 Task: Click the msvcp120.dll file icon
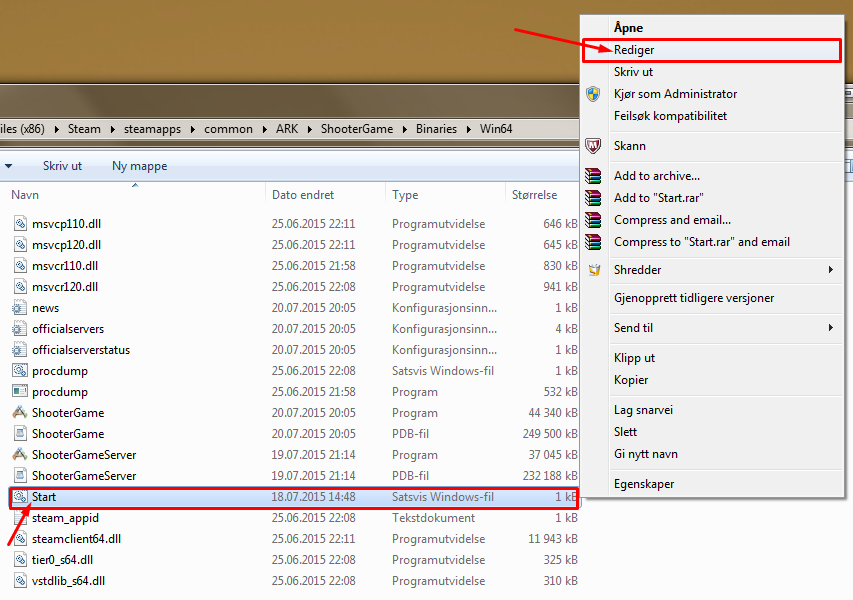tap(20, 244)
